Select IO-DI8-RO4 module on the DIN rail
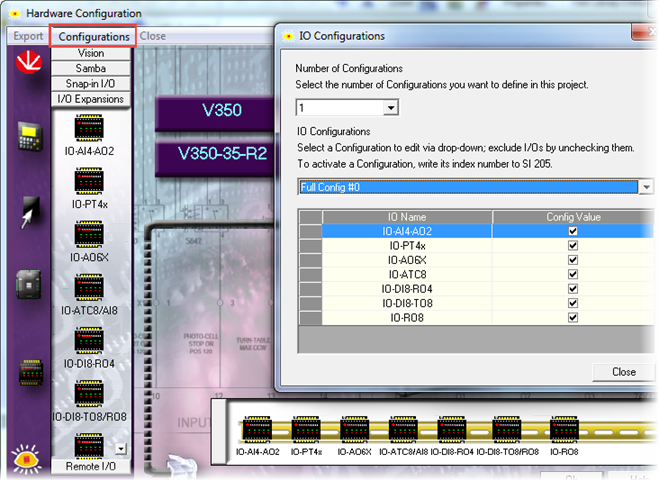The width and height of the screenshot is (659, 481). pyautogui.click(x=452, y=430)
